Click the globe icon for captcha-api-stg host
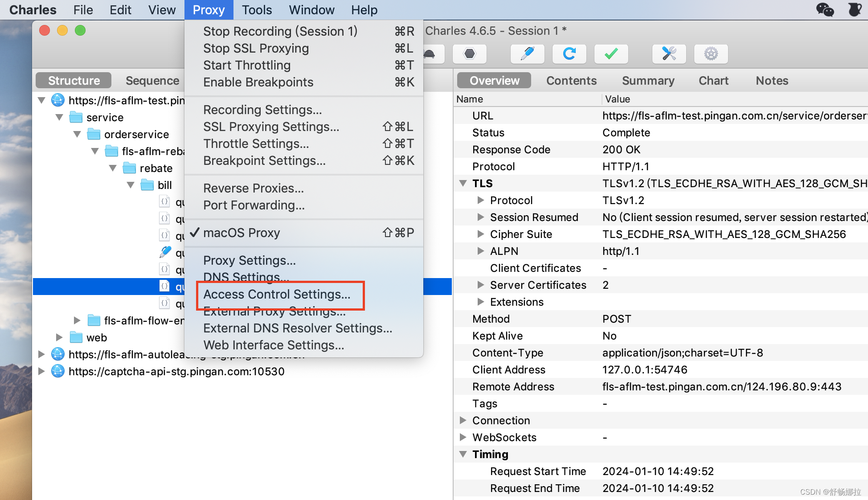This screenshot has width=868, height=500. 58,371
